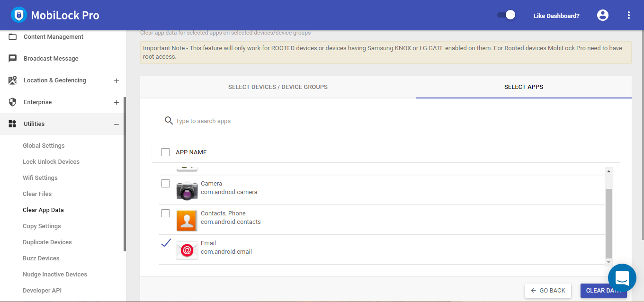Open the user account profile icon
This screenshot has width=644, height=302.
point(603,15)
